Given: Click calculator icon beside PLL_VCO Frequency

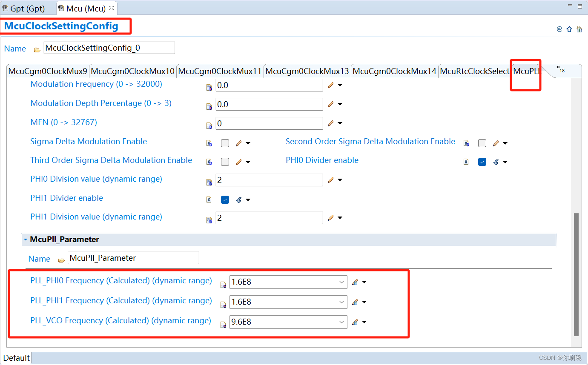Looking at the screenshot, I should [355, 322].
